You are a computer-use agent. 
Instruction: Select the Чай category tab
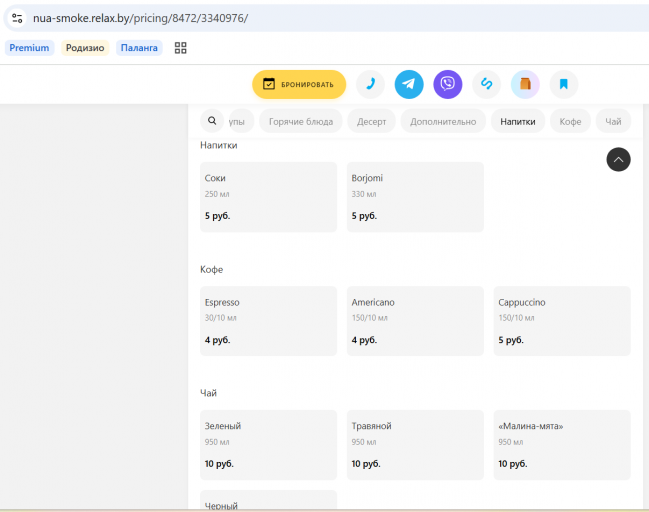coord(613,122)
